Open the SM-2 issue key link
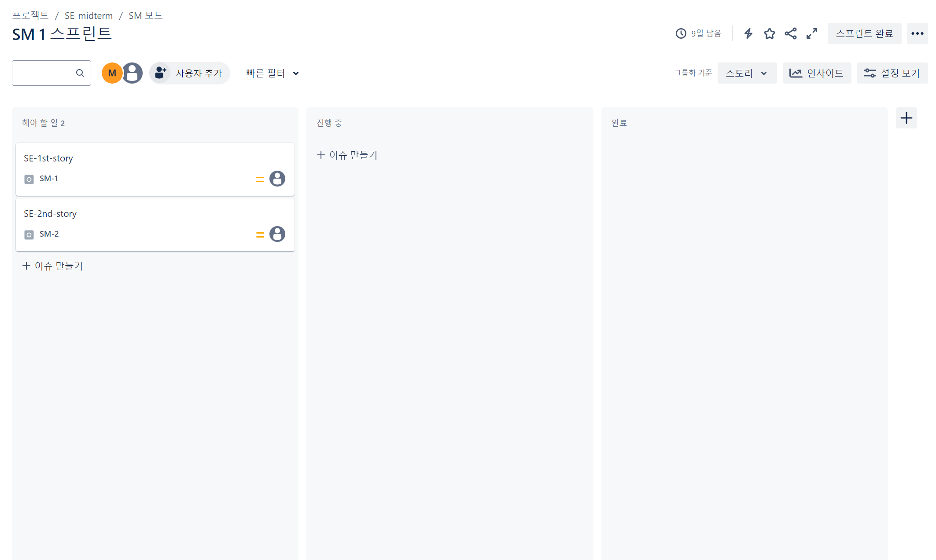Viewport: 936px width, 560px height. point(49,234)
